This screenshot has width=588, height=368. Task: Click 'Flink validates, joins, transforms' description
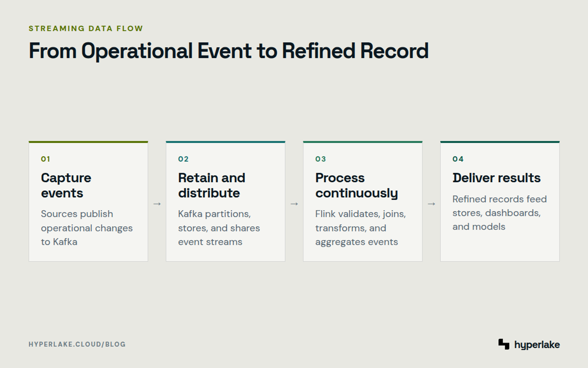[361, 228]
